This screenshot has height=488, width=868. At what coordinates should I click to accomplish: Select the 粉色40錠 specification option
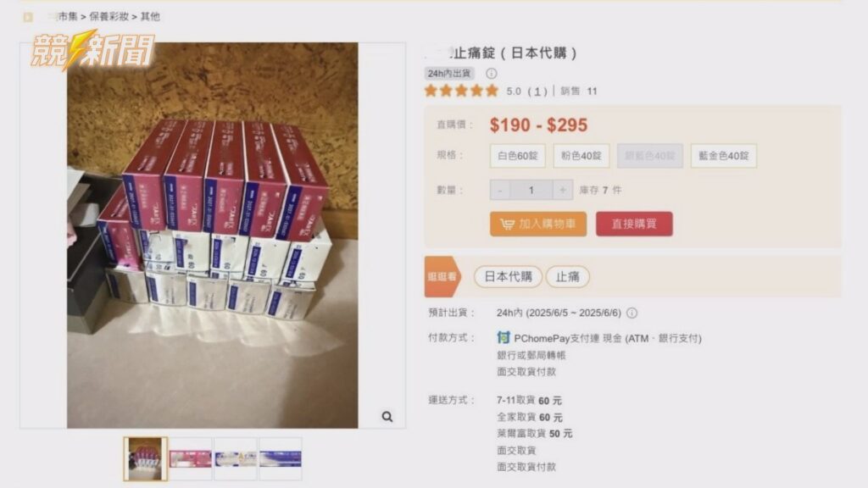[581, 156]
